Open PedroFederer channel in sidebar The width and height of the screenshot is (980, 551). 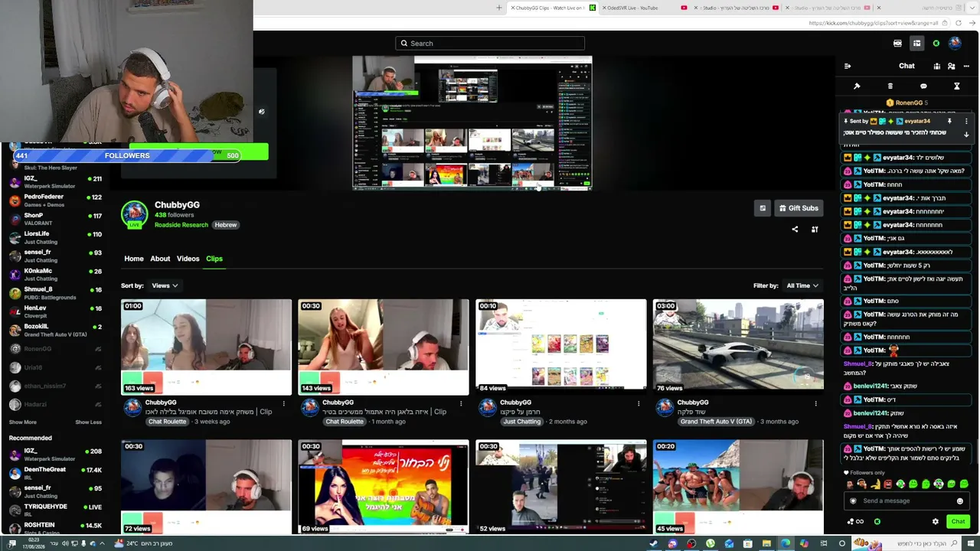[55, 201]
